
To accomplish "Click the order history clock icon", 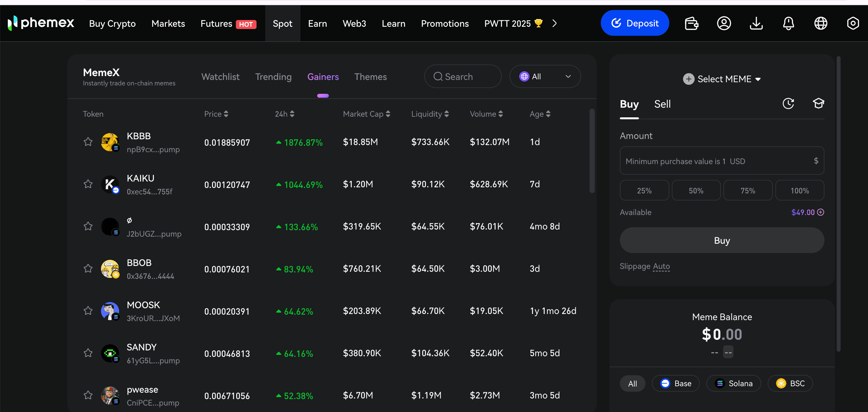I will pyautogui.click(x=788, y=103).
